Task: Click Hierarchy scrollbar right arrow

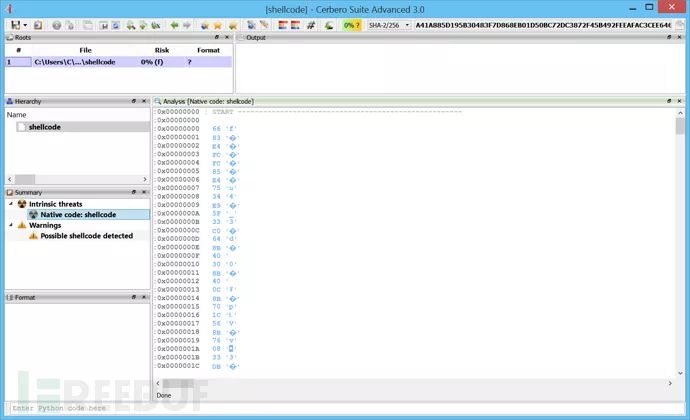Action: pyautogui.click(x=145, y=179)
